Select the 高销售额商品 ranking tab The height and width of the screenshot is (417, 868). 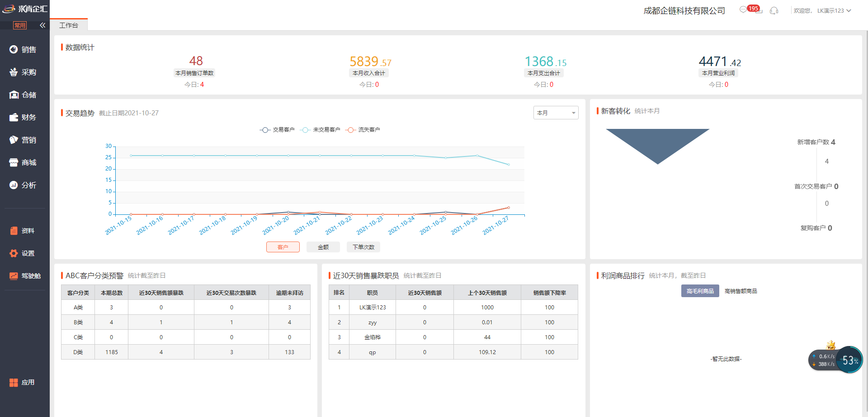click(x=741, y=291)
